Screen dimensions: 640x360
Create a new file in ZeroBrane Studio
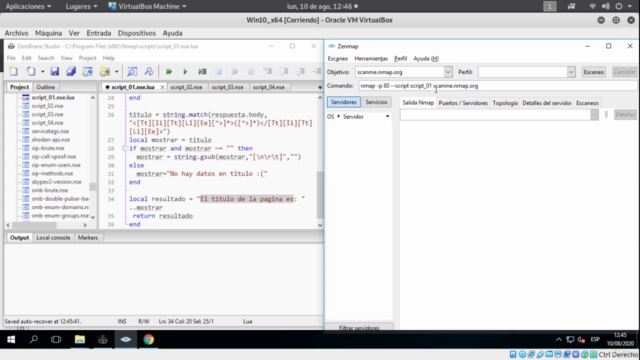pos(13,72)
